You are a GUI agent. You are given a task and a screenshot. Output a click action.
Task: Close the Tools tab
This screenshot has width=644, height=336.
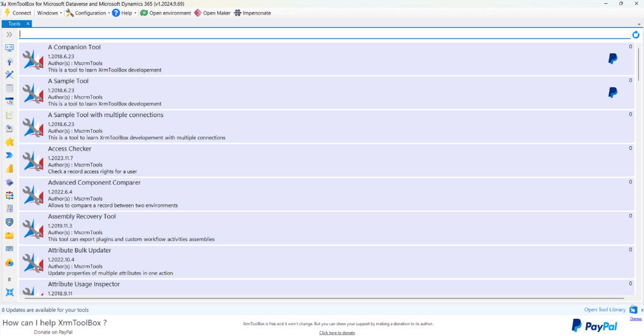pos(28,23)
